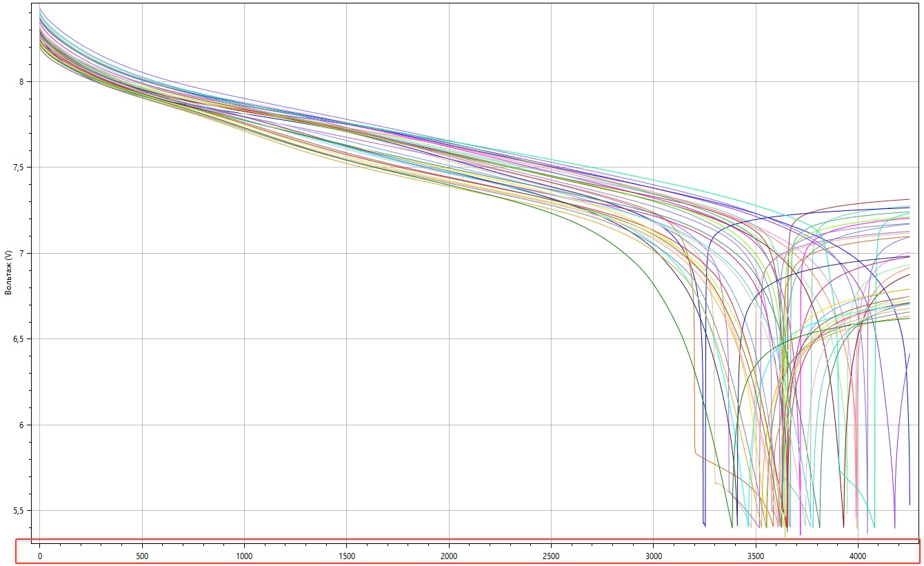Click the 3000 value on the horizontal axis
Image resolution: width=924 pixels, height=566 pixels.
pyautogui.click(x=654, y=555)
